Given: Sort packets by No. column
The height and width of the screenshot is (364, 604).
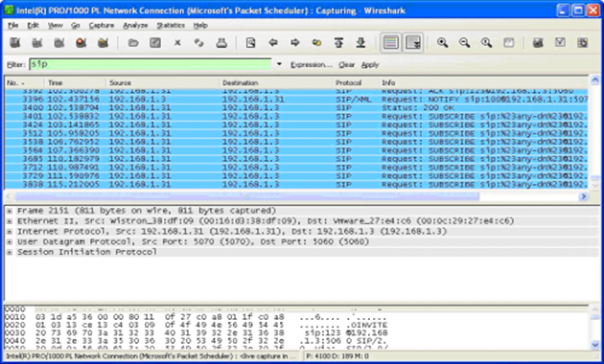Looking at the screenshot, I should pos(24,82).
